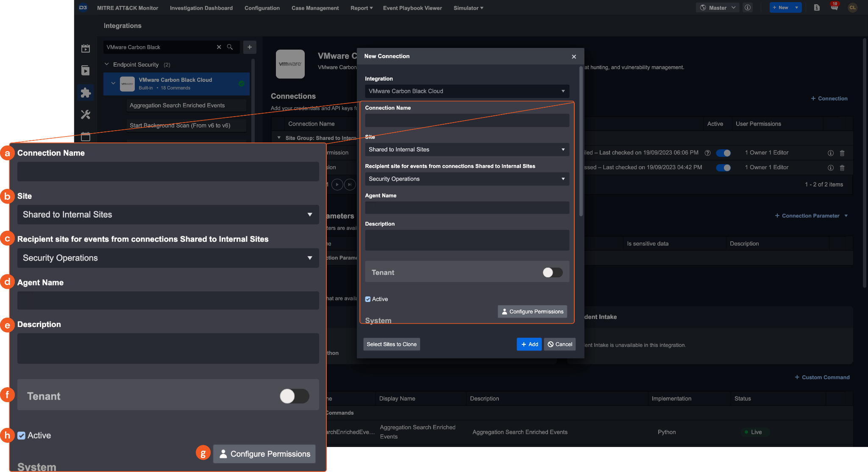Open Integration dropdown showing VMware Carbon Black Cloud

(467, 91)
